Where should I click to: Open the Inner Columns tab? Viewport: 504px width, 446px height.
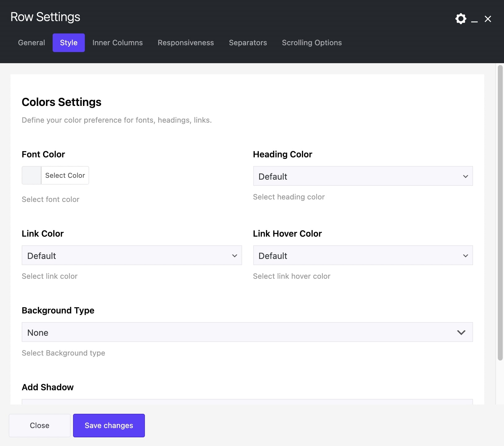(118, 43)
